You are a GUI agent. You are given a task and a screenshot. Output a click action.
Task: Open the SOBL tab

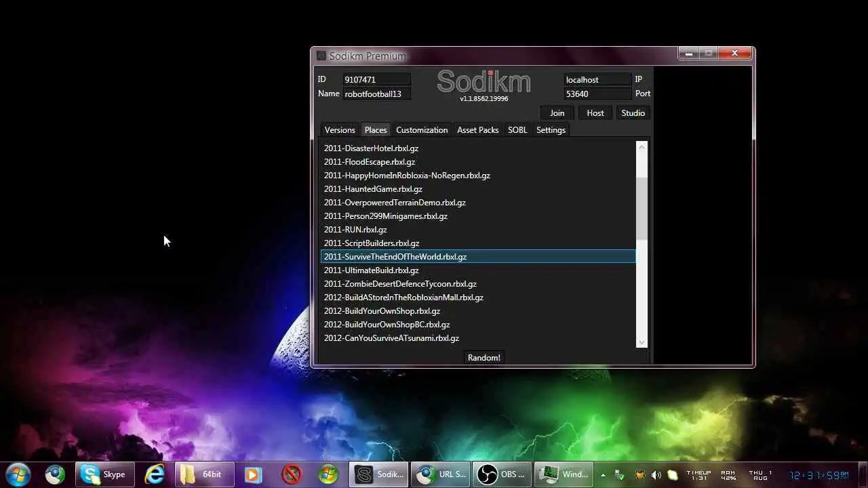point(517,130)
